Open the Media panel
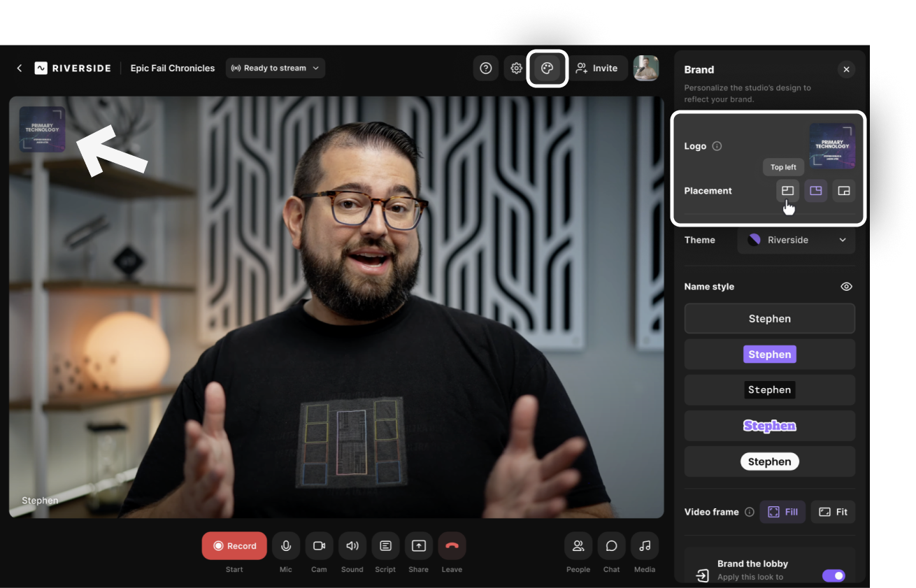Viewport: 916px width, 588px height. pyautogui.click(x=645, y=546)
